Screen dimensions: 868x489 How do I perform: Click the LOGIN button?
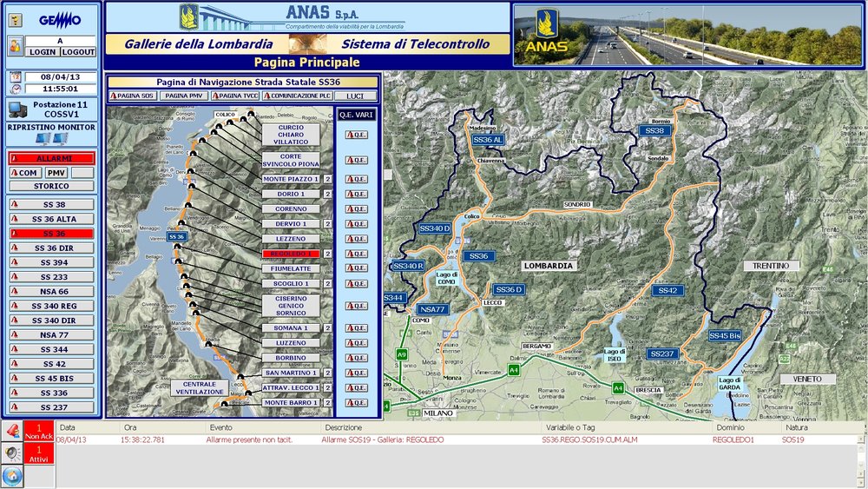coord(43,51)
